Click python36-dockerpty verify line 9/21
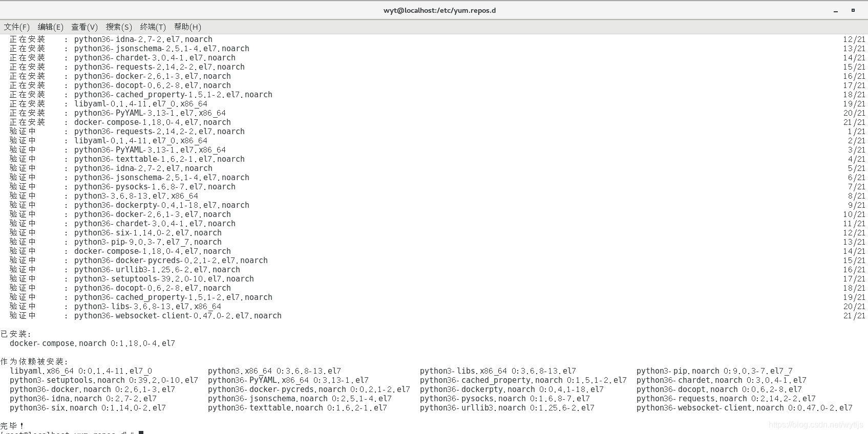Viewport: 868px width, 434px height. (x=437, y=205)
